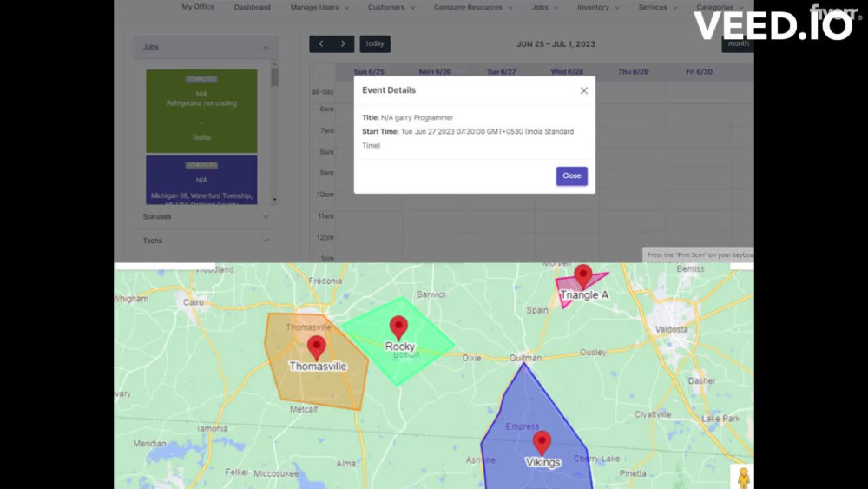Viewport: 868px width, 489px height.
Task: Open Categories dropdown menu
Action: click(x=720, y=7)
